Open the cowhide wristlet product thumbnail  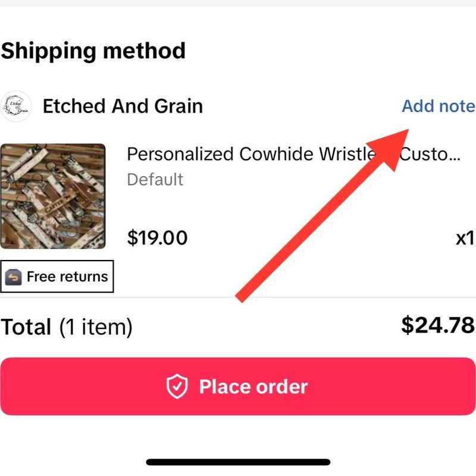coord(53,196)
